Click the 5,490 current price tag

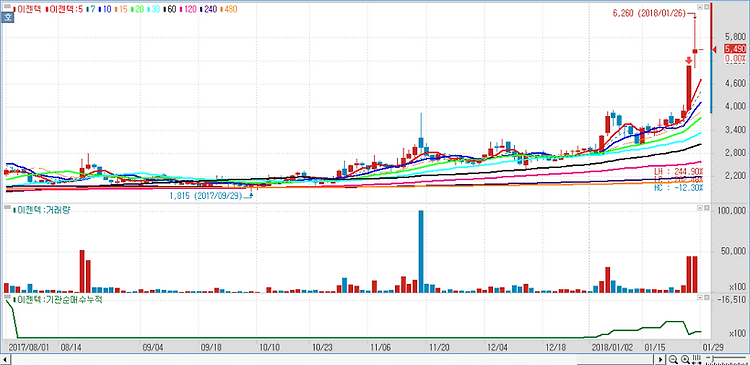tap(735, 49)
